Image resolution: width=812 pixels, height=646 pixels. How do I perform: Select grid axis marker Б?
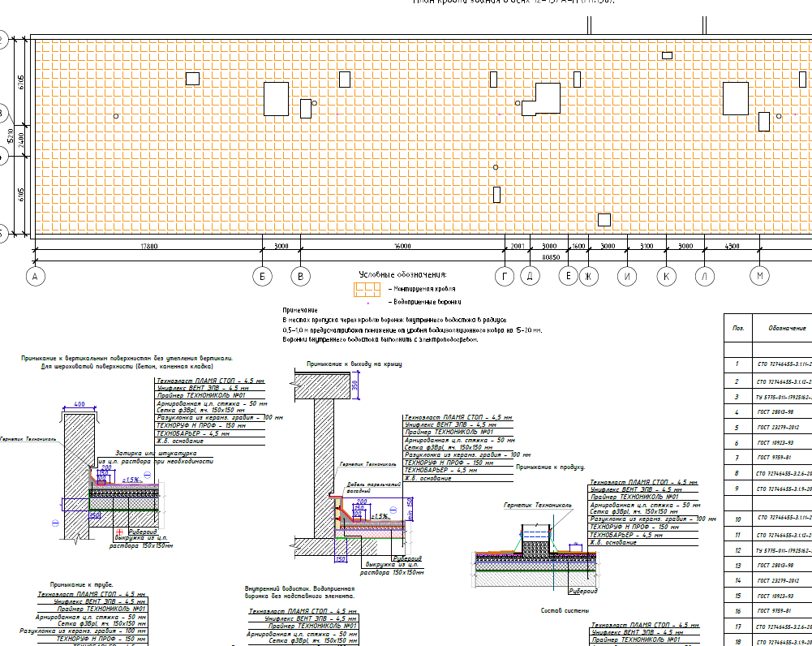261,278
